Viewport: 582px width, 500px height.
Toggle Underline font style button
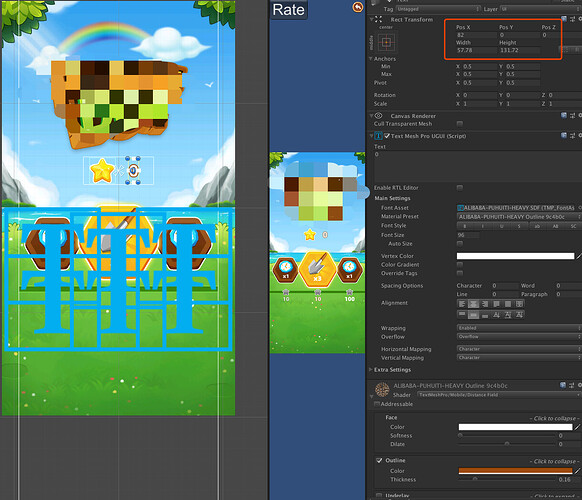click(x=501, y=226)
